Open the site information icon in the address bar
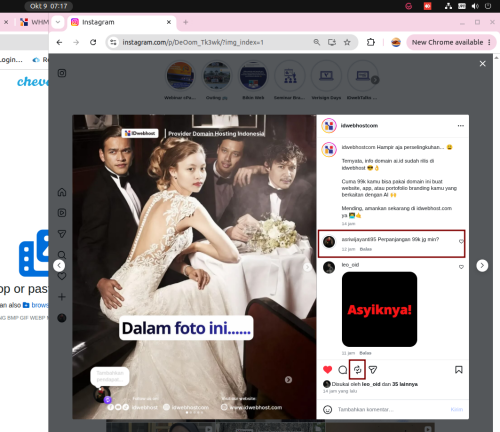 pos(113,42)
